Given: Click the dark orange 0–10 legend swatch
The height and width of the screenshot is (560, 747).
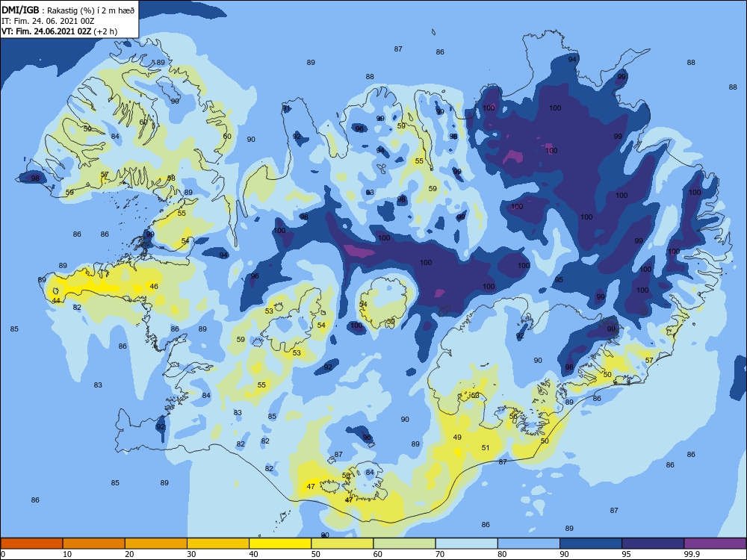Looking at the screenshot, I should (x=31, y=544).
